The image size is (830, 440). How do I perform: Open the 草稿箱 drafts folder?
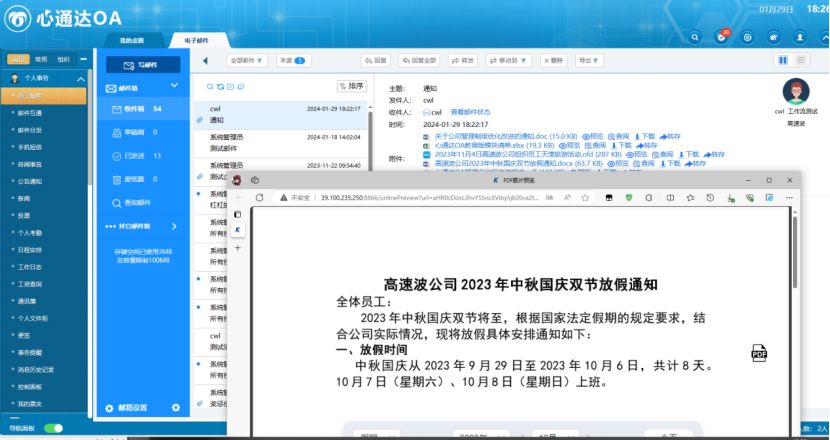137,132
